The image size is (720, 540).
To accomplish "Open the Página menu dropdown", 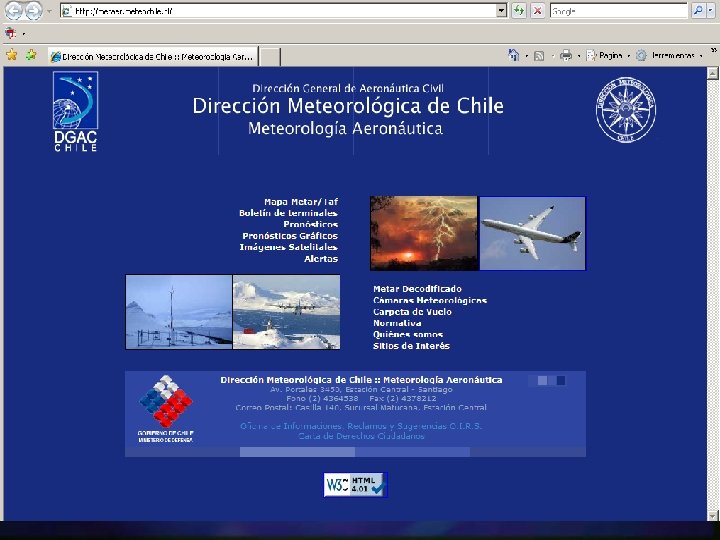I will [x=609, y=56].
